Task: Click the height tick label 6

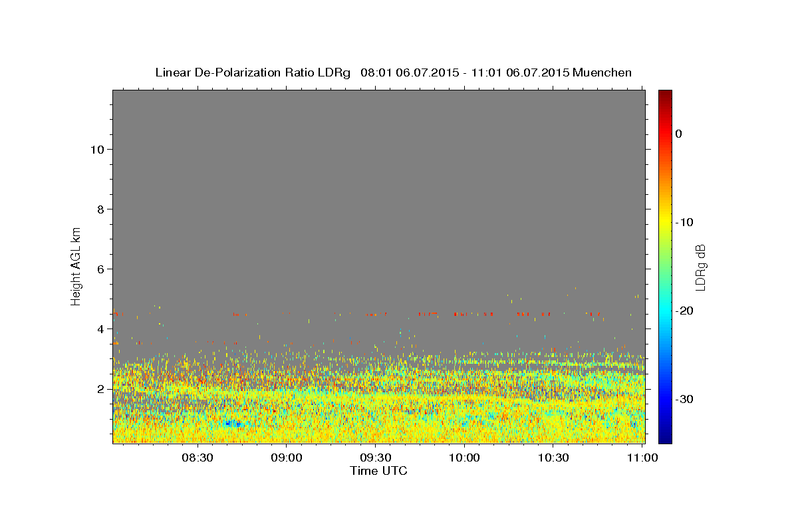Action: 101,269
